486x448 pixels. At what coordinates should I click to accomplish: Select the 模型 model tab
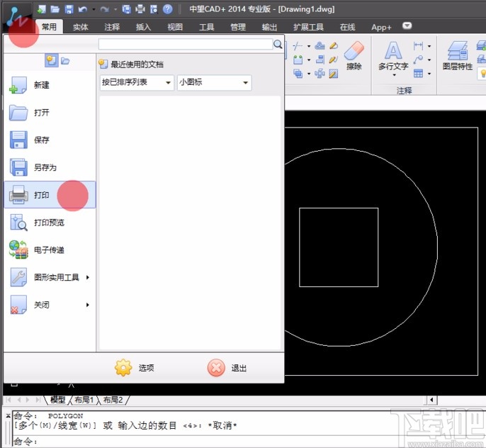pyautogui.click(x=57, y=400)
